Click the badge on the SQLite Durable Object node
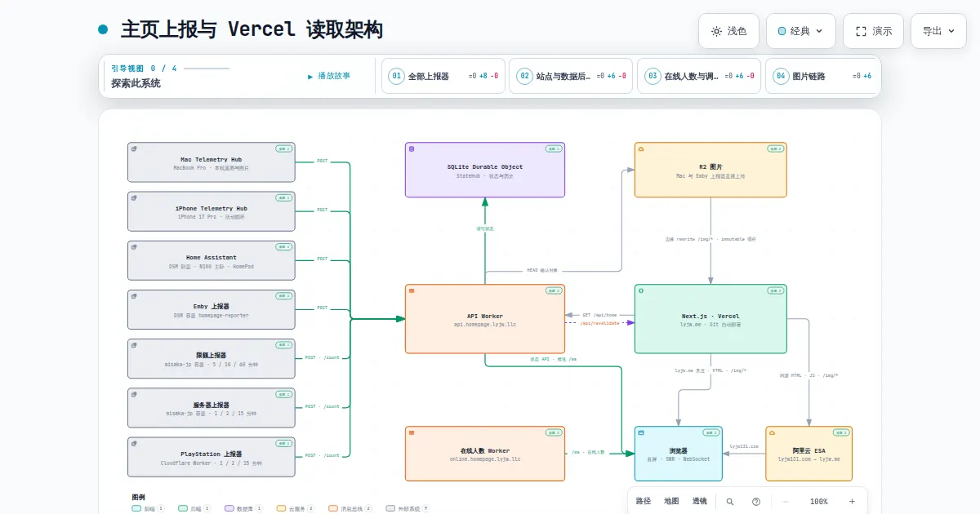Viewport: 980px width, 514px height. [x=553, y=148]
